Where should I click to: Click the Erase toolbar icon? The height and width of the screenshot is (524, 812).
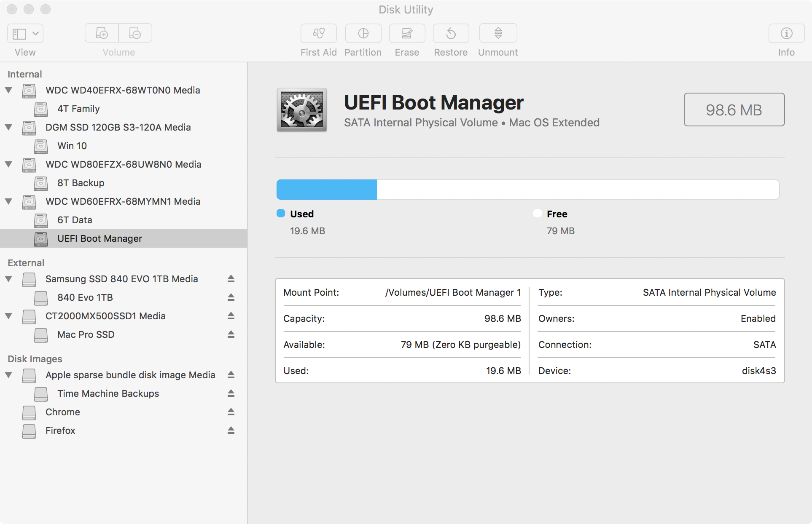coord(407,33)
